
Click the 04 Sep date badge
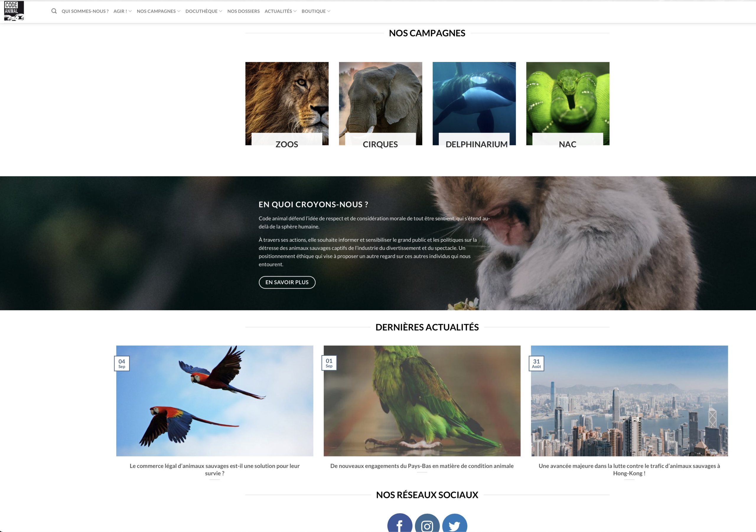122,363
